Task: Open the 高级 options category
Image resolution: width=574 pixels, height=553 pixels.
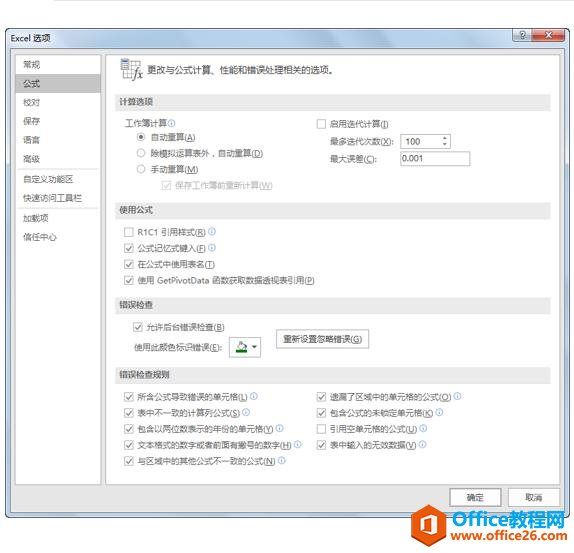Action: (58, 159)
